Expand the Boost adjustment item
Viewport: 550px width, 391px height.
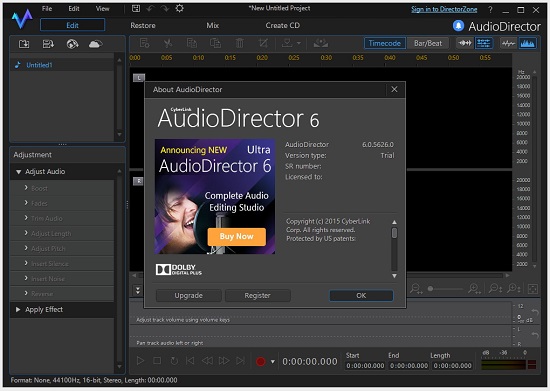click(x=26, y=188)
